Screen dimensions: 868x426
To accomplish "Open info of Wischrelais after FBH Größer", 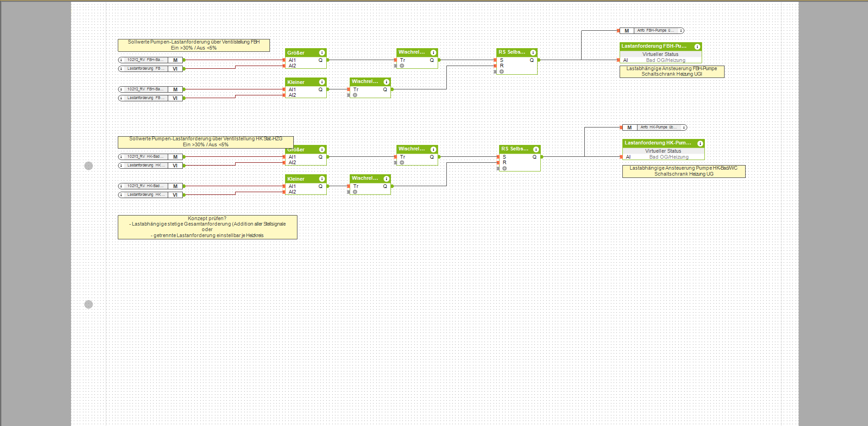I will point(433,53).
